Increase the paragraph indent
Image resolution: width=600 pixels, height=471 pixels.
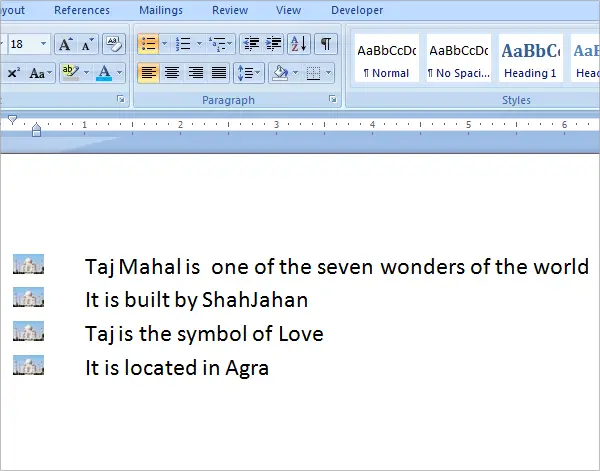pyautogui.click(x=274, y=44)
